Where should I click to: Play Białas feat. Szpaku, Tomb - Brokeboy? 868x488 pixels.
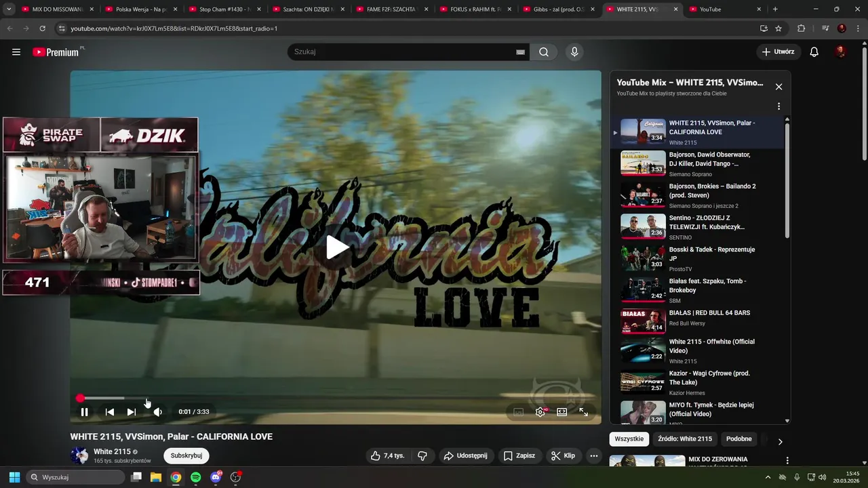point(698,290)
